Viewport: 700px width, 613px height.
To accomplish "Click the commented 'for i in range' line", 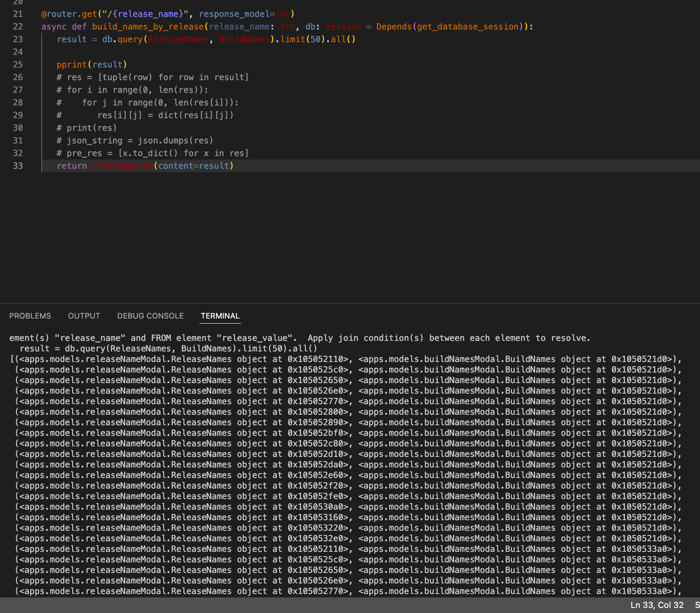I will coord(132,90).
